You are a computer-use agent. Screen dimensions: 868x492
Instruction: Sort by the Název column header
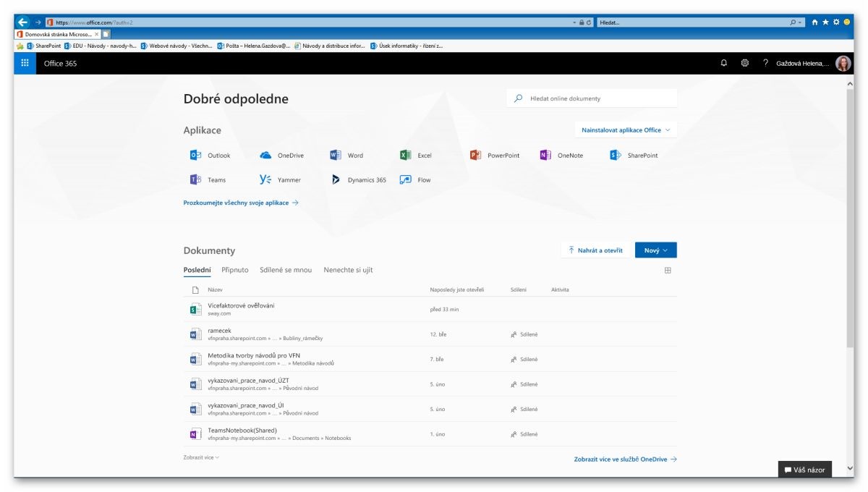point(215,289)
